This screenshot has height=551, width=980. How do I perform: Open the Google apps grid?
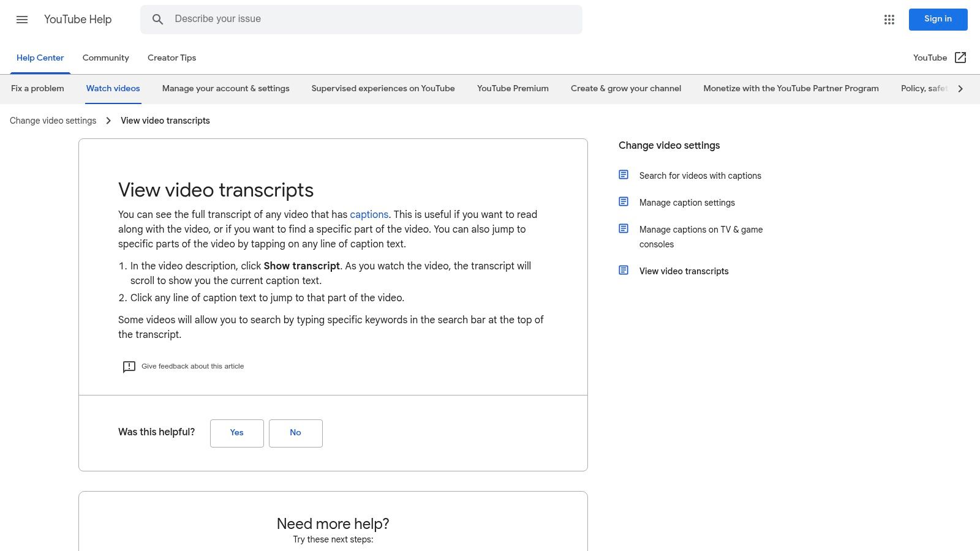click(x=889, y=20)
